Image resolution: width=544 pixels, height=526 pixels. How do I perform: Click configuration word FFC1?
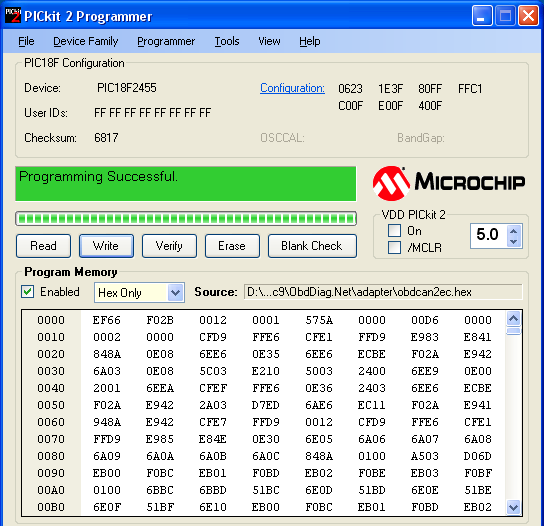(470, 89)
